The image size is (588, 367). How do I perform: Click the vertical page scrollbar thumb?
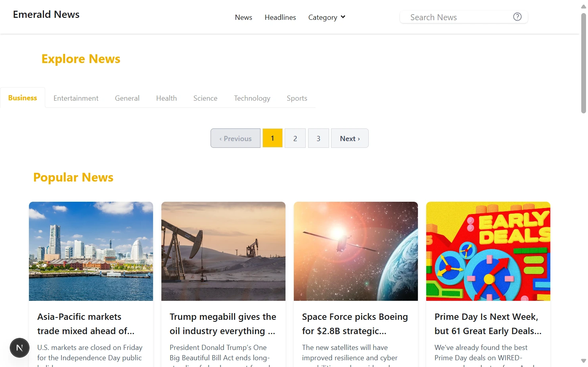point(583,63)
